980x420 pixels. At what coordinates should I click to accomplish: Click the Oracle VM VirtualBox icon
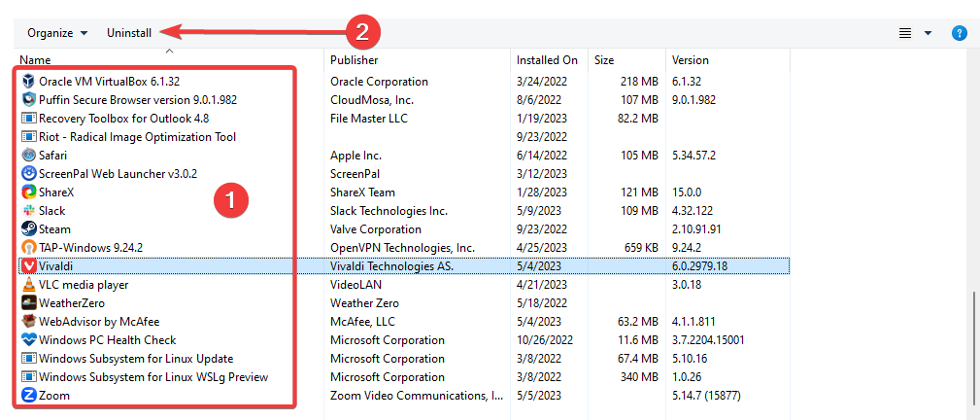click(x=29, y=82)
